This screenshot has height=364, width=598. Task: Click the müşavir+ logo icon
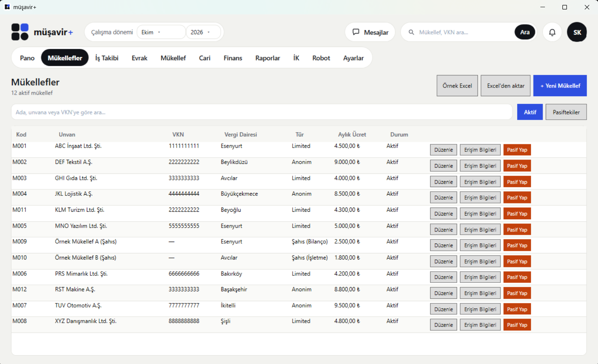pyautogui.click(x=20, y=32)
